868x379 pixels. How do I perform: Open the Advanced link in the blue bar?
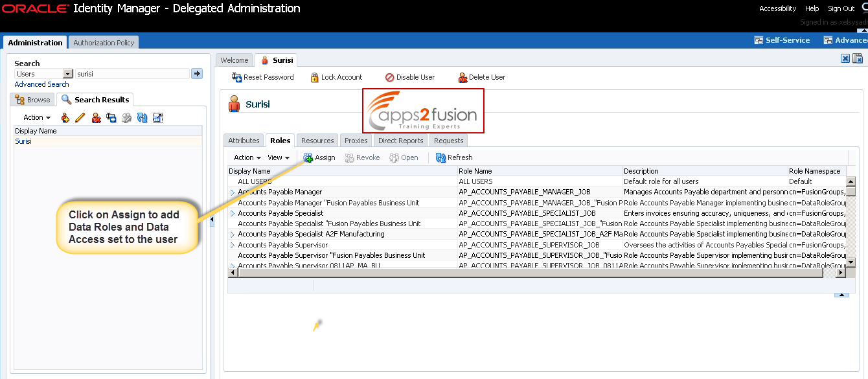[x=846, y=40]
